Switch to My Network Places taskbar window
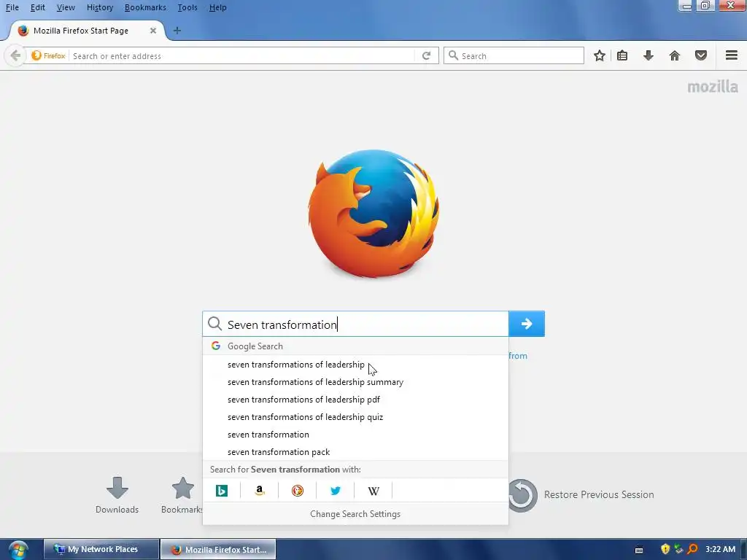Screen dimensions: 747x560 (101, 549)
